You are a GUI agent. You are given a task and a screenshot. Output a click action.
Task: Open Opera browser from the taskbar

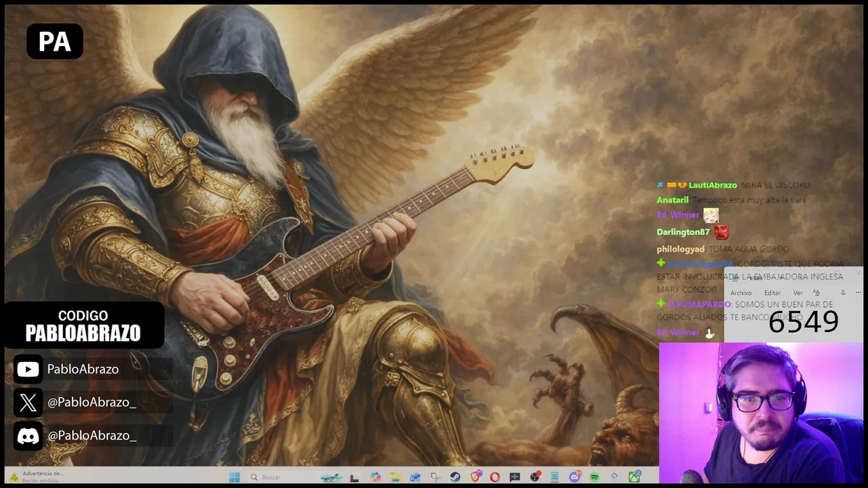(495, 477)
